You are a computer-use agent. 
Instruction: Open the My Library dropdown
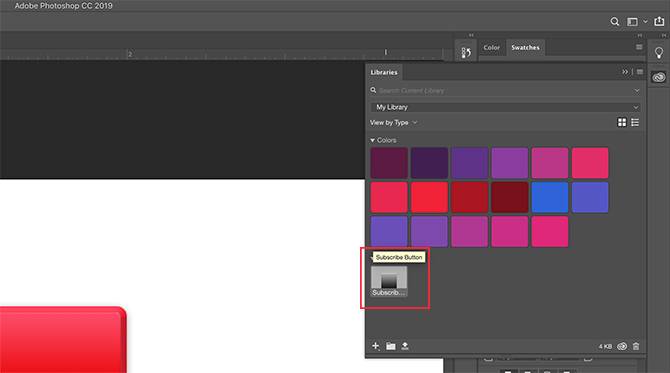505,107
